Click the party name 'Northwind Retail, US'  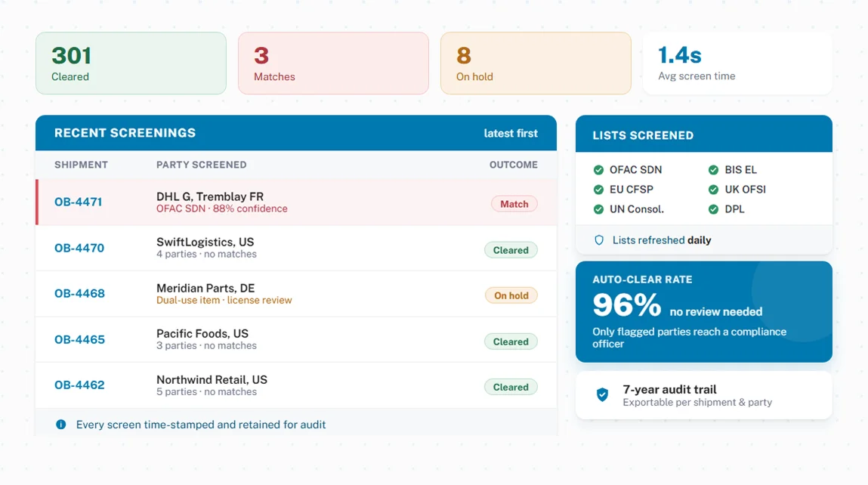tap(212, 379)
